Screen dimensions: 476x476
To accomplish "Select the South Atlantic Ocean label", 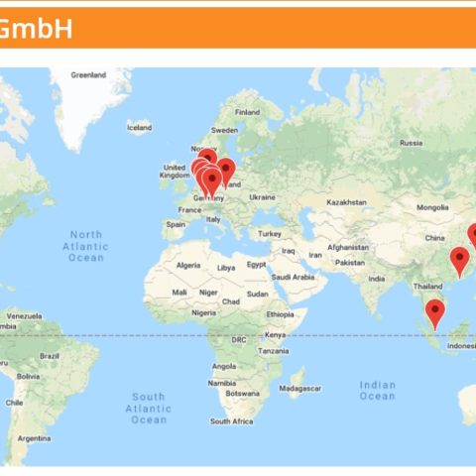I will [149, 409].
